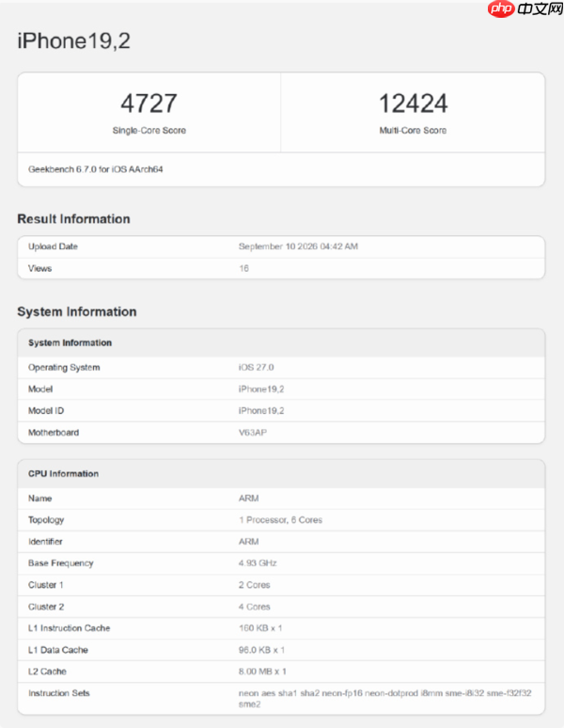
Task: Select the Instruction Sets label
Action: pos(59,693)
